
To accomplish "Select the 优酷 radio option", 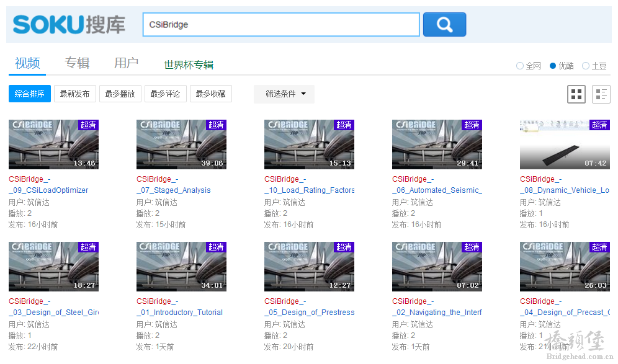I will click(562, 66).
